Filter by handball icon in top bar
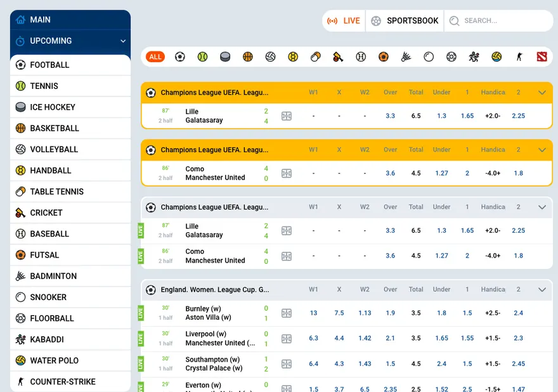 pos(293,56)
